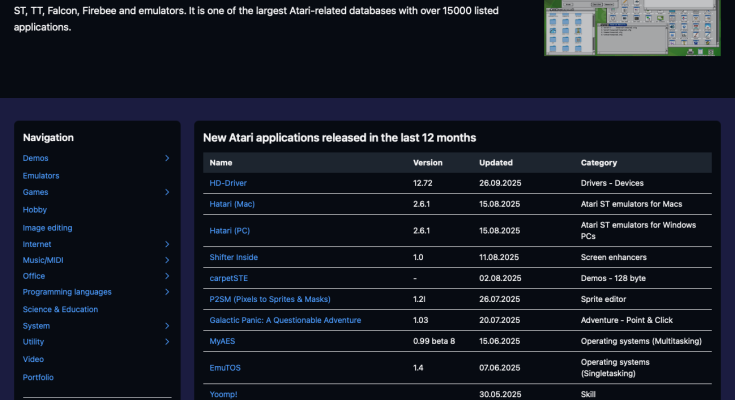Expand the Demos navigation chevron

click(x=167, y=158)
